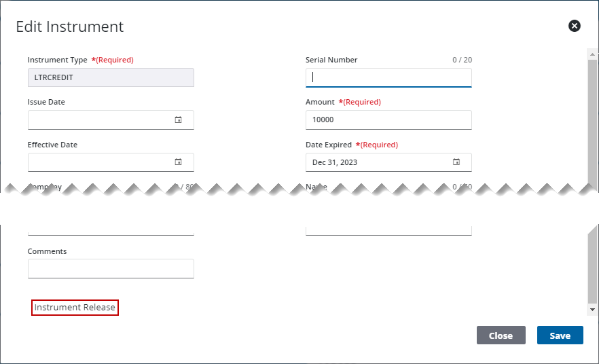This screenshot has width=599, height=364.
Task: Click the Comments label
Action: tap(47, 251)
